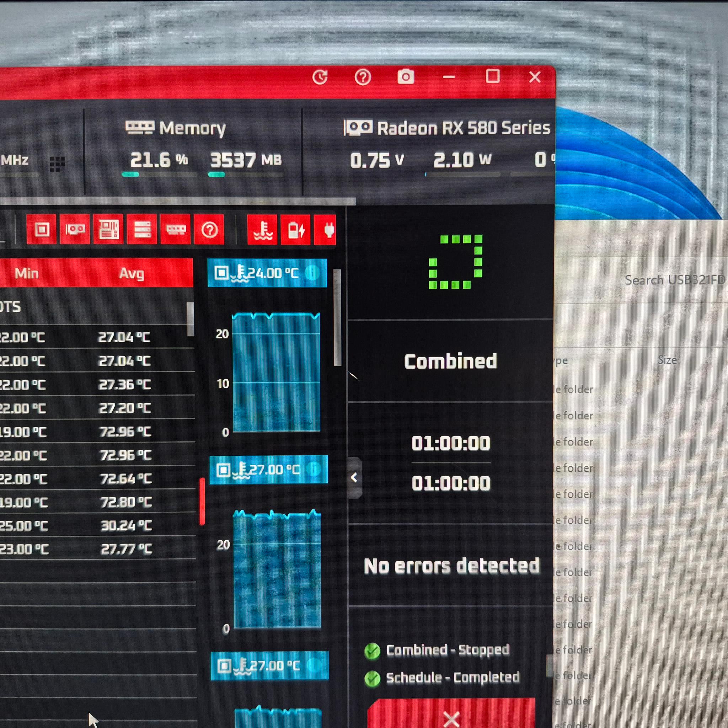Click the 30.24 °C average cell
Screen dimensions: 728x728
point(127,526)
